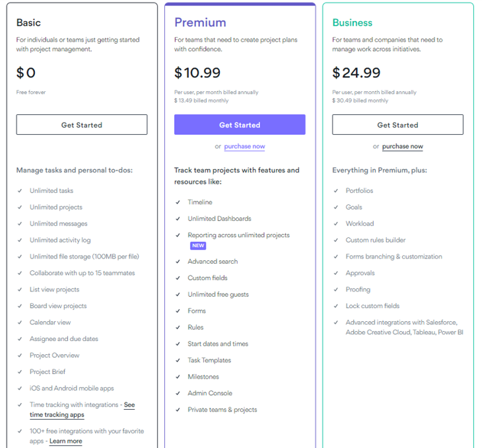
Task: Click the checkmark beside Portfolios
Action: pyautogui.click(x=336, y=191)
